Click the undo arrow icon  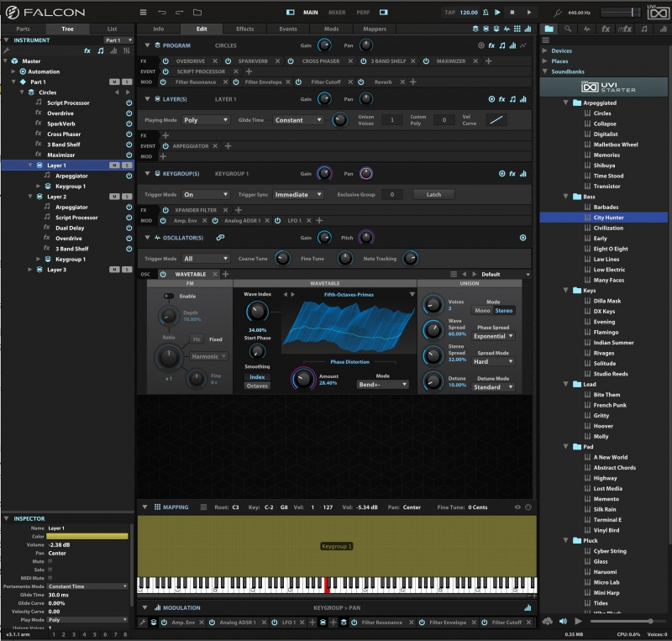pyautogui.click(x=162, y=13)
